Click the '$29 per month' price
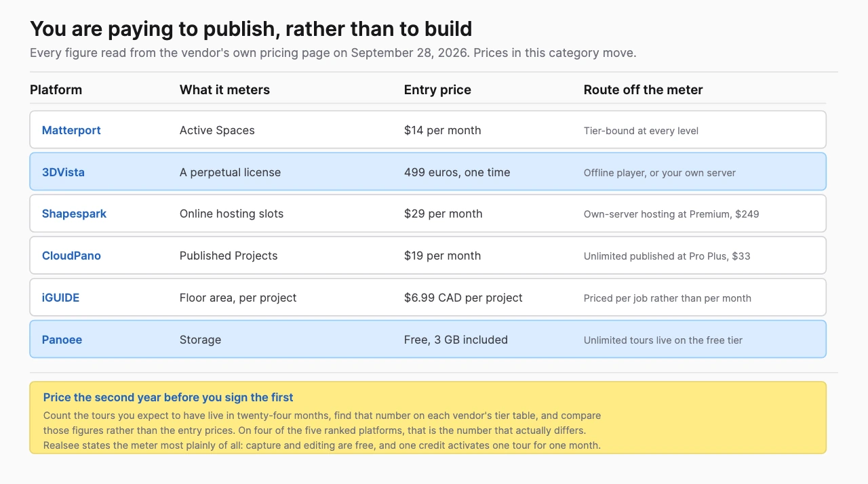The image size is (868, 484). [443, 214]
